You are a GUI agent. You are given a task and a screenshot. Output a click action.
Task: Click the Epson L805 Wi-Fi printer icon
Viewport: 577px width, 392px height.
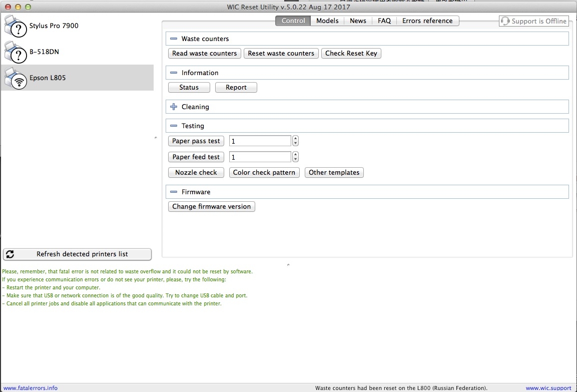16,79
